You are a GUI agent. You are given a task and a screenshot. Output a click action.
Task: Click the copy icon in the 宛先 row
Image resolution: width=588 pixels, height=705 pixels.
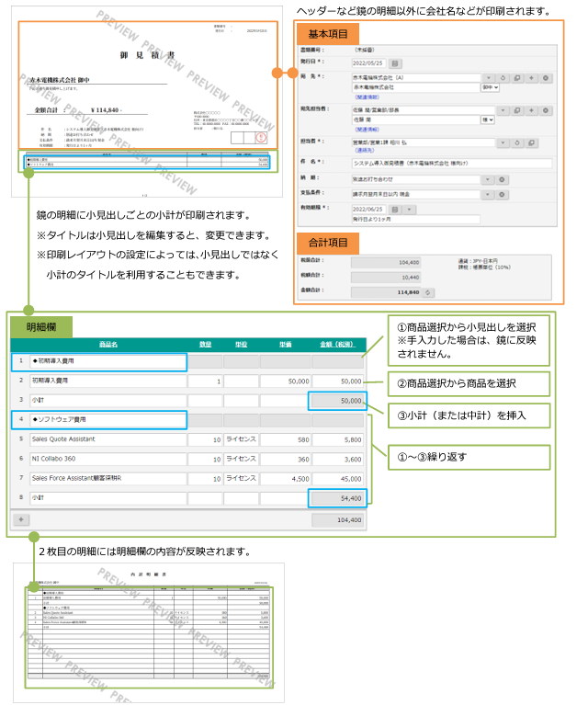517,78
